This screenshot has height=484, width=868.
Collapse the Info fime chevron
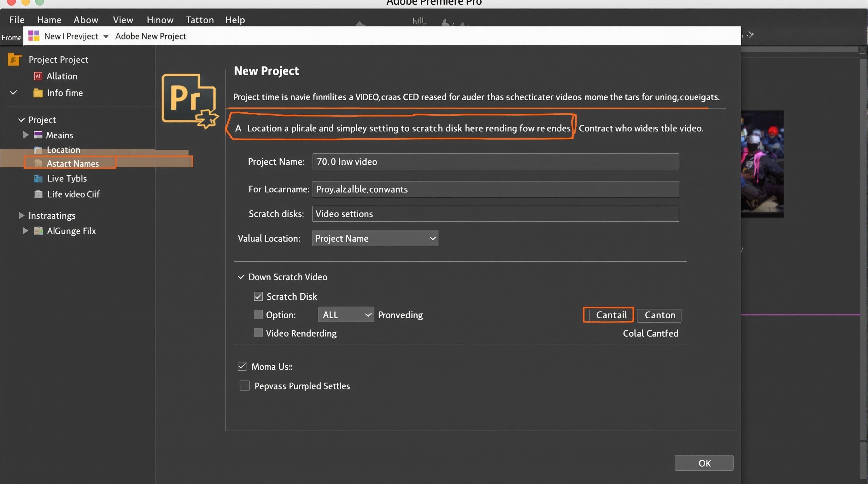tap(14, 93)
